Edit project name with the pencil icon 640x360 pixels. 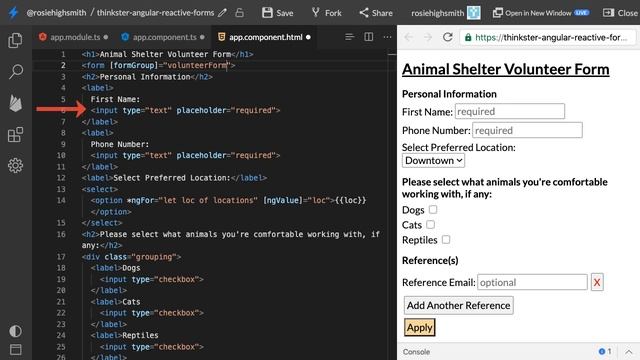coord(222,13)
